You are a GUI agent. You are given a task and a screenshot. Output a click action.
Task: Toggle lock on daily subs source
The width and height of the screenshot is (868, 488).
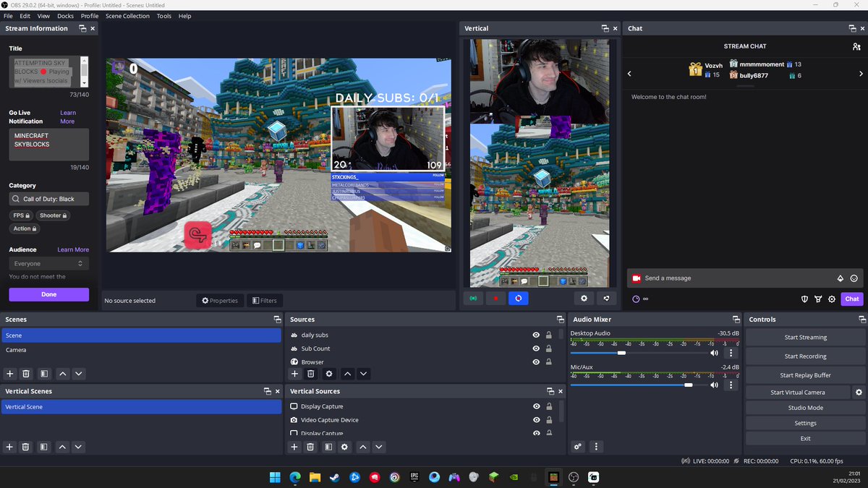[549, 335]
